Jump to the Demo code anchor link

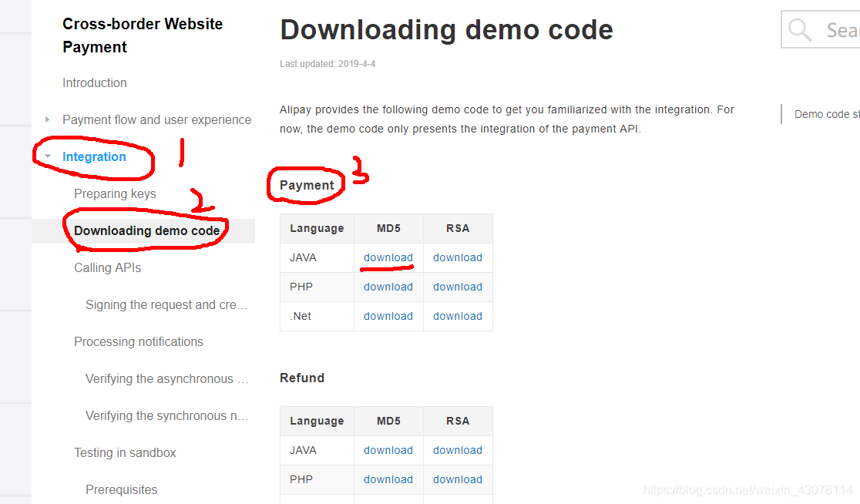click(x=827, y=114)
